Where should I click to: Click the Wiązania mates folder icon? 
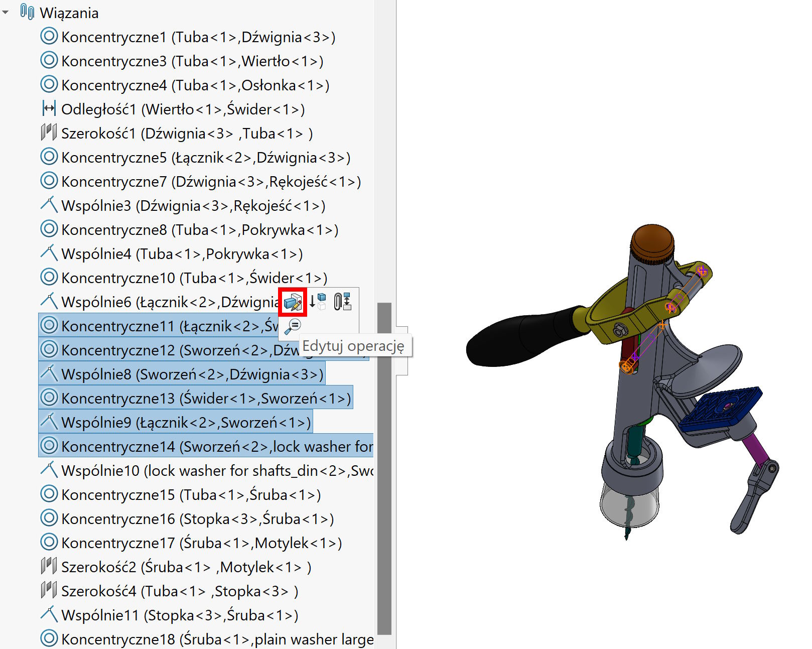click(x=27, y=12)
